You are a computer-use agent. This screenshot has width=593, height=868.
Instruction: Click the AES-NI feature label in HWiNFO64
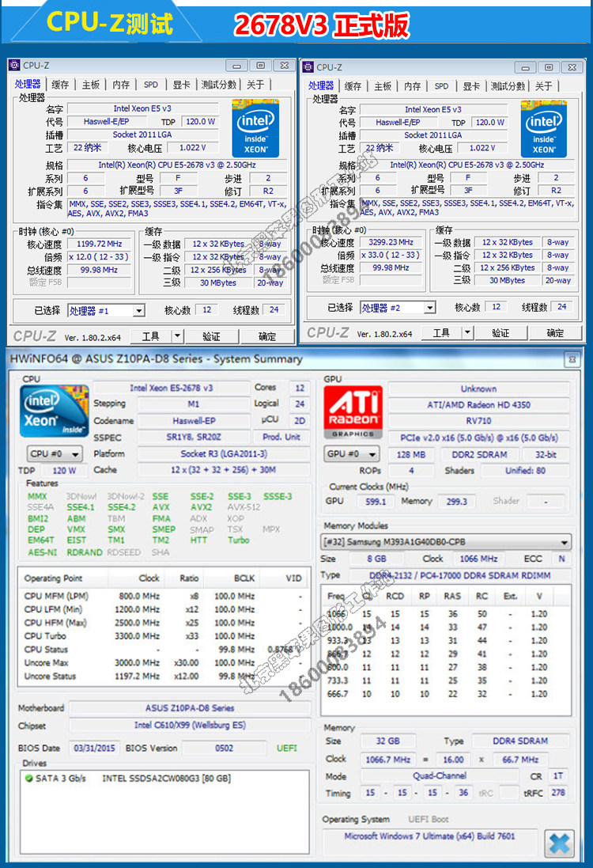click(x=43, y=552)
